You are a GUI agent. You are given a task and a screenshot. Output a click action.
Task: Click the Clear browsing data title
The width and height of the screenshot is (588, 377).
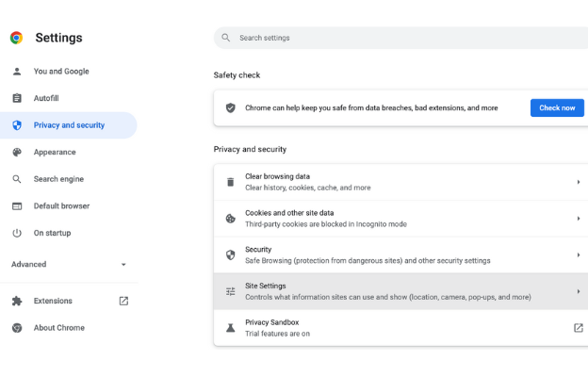[x=277, y=176]
